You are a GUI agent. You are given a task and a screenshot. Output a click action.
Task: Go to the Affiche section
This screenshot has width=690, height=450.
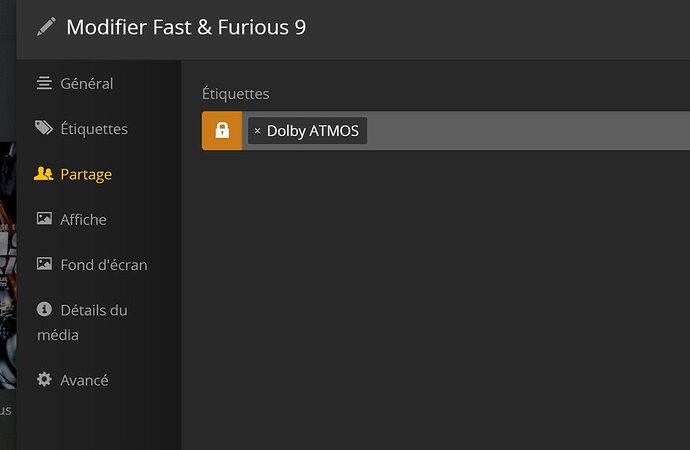click(x=83, y=219)
